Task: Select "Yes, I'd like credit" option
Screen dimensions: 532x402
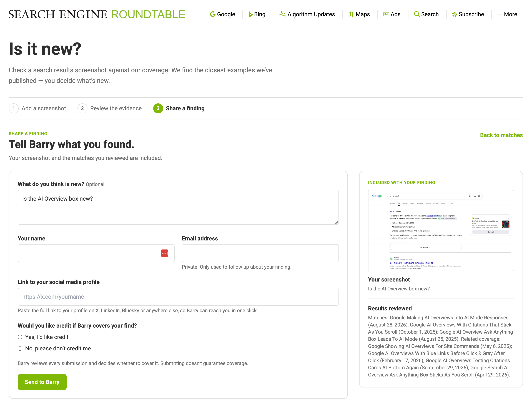Action: pos(20,337)
